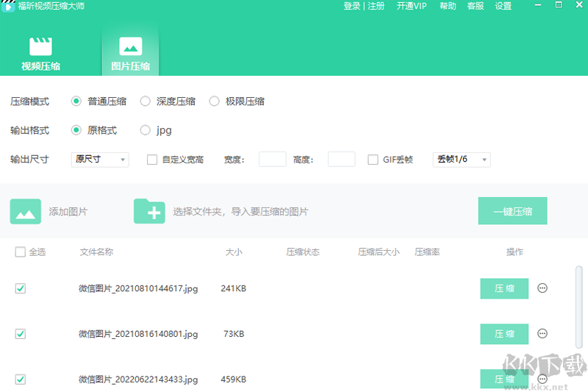The height and width of the screenshot is (392, 588).
Task: Select file name 微信图片_20210816140801.jpg
Action: coord(138,334)
